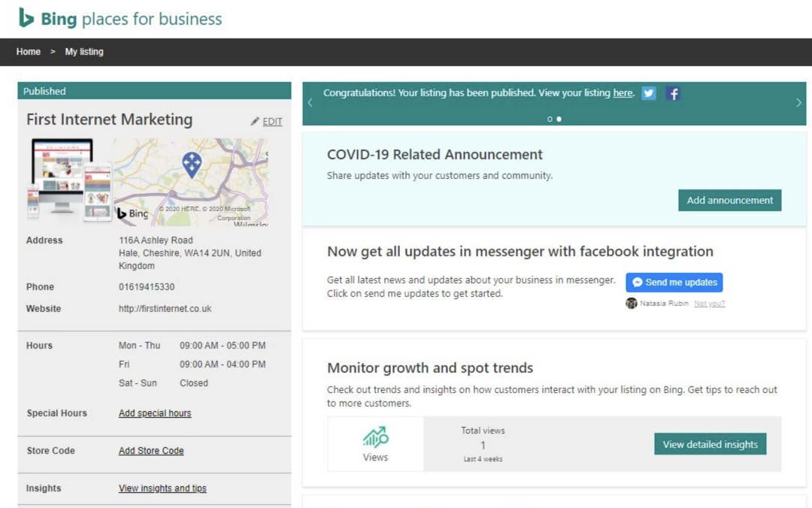Click the Mon - Thu hours row
The image size is (812, 508).
[192, 346]
